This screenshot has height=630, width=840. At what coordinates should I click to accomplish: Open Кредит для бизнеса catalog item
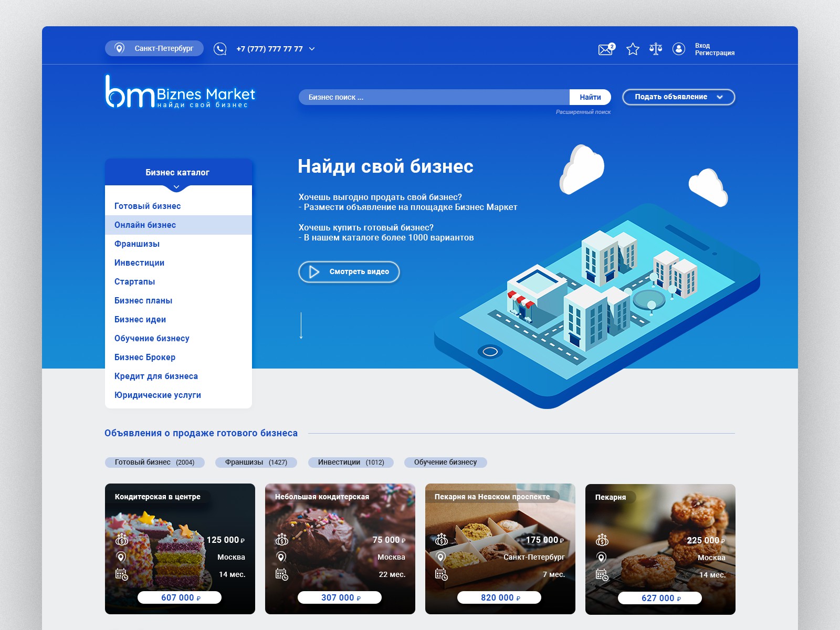(178, 376)
